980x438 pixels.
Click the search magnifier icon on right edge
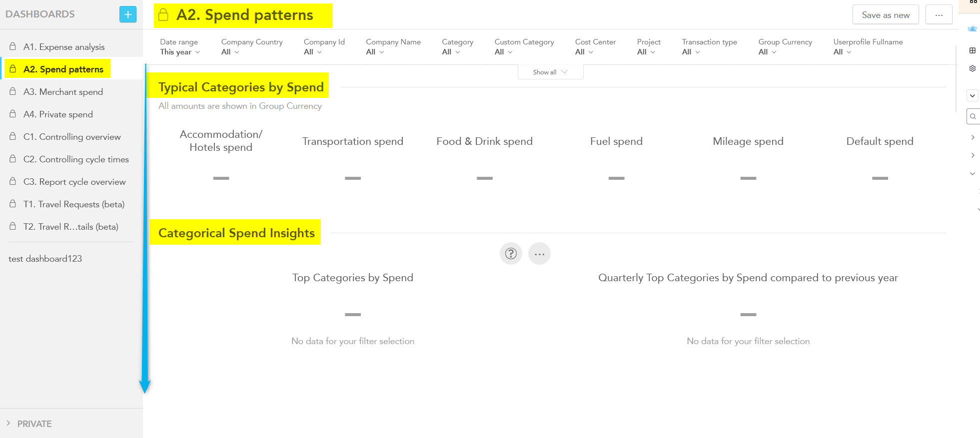tap(973, 116)
